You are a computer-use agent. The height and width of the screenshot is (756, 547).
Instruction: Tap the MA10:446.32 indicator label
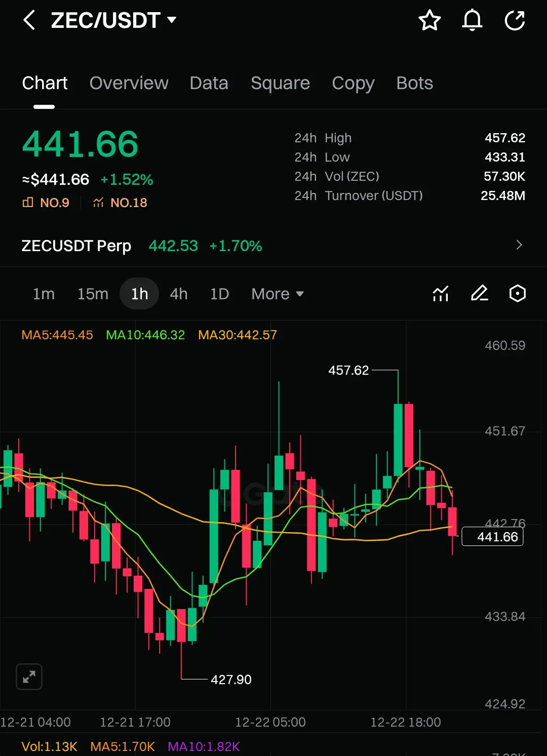(145, 335)
